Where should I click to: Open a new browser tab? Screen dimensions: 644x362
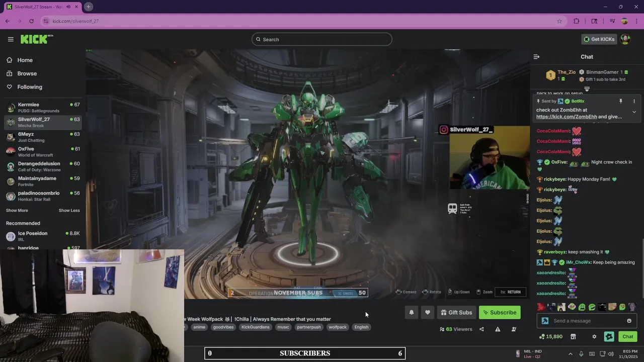tap(88, 7)
